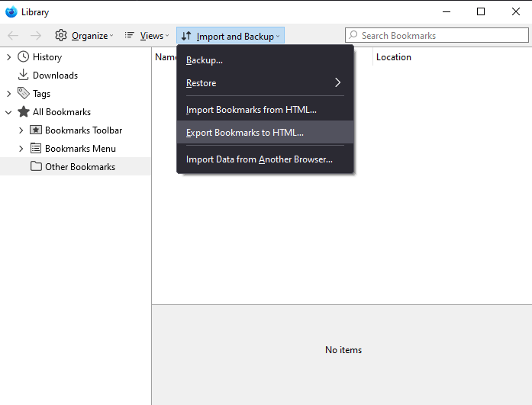Click the magnifier icon in search box
The height and width of the screenshot is (405, 532).
point(353,34)
